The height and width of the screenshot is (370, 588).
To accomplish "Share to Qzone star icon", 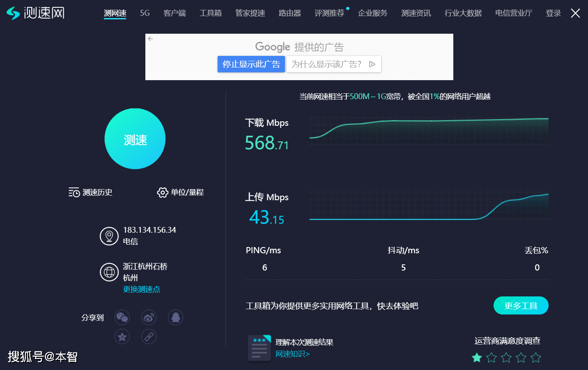I will tap(122, 337).
